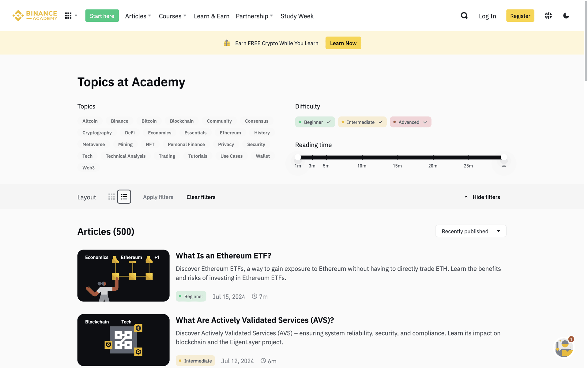The height and width of the screenshot is (368, 588).
Task: Click the 20m mark on reading time slider
Action: pyautogui.click(x=433, y=158)
